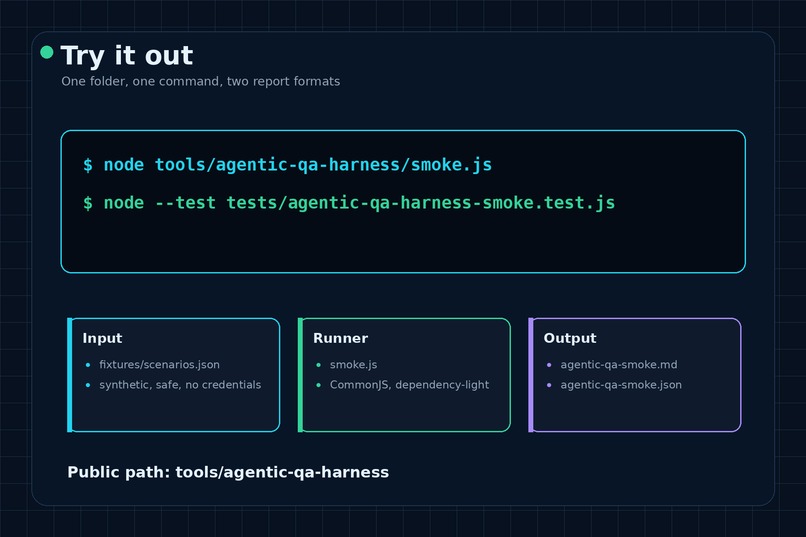806x537 pixels.
Task: Click the 'Input' card title
Action: [102, 338]
